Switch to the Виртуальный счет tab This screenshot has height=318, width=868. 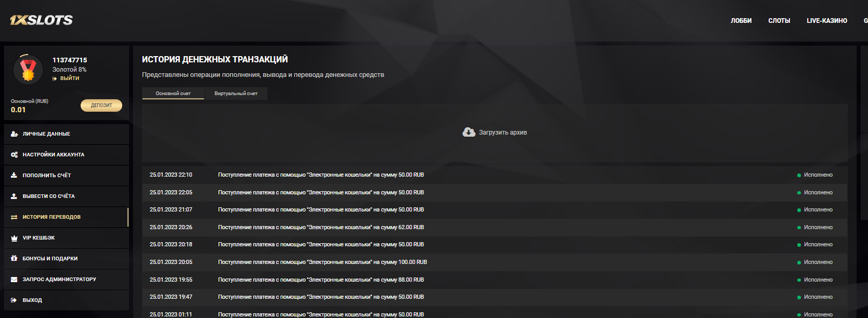236,94
